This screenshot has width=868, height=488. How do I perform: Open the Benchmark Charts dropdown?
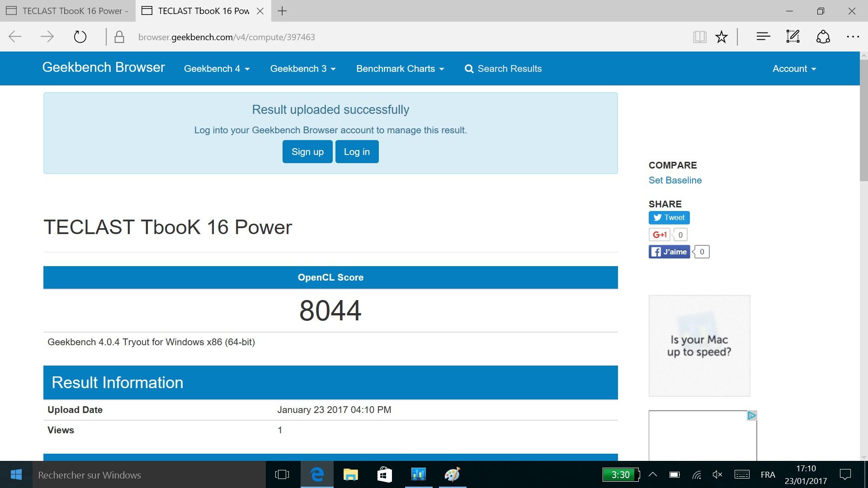click(400, 69)
